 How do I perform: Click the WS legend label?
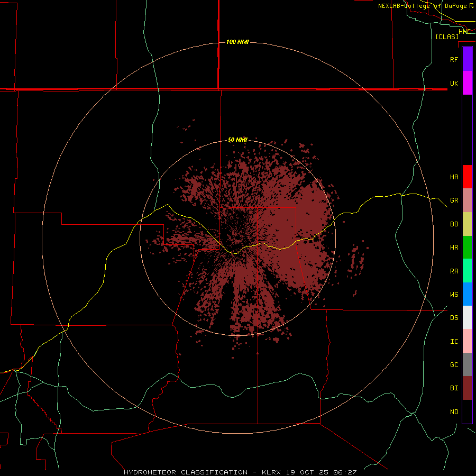point(454,294)
